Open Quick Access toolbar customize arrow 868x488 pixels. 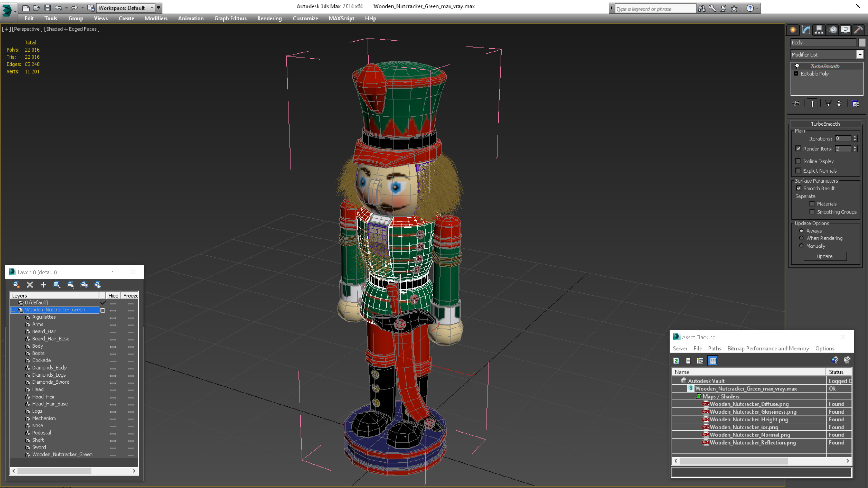158,8
